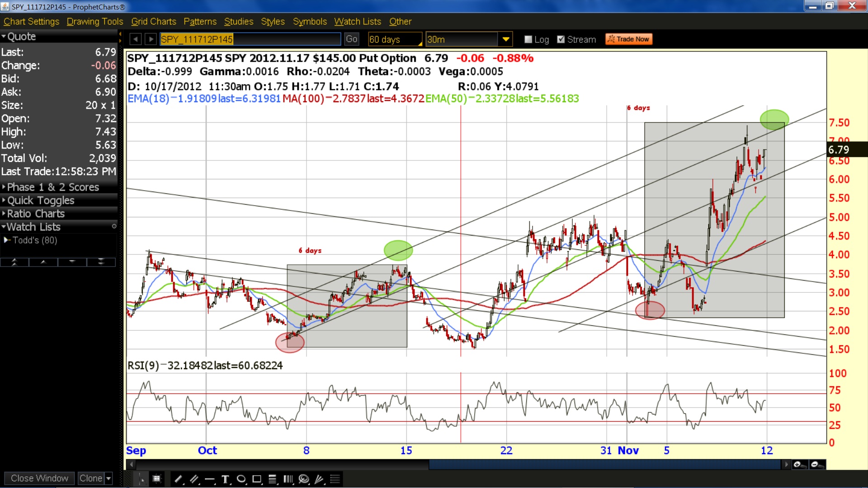
Task: Select the trendline drawing tool
Action: [x=179, y=479]
